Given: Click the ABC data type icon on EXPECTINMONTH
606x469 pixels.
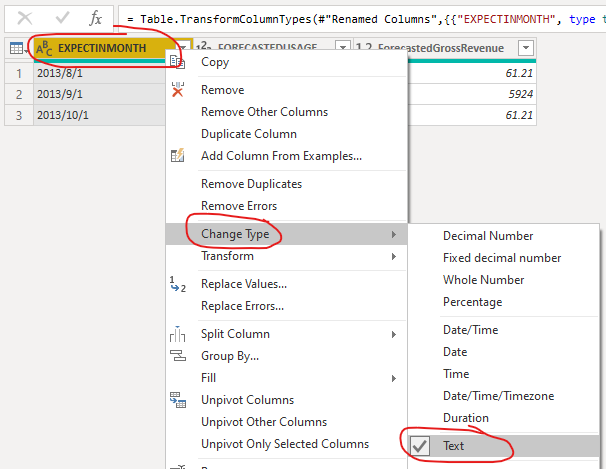Looking at the screenshot, I should (x=44, y=48).
